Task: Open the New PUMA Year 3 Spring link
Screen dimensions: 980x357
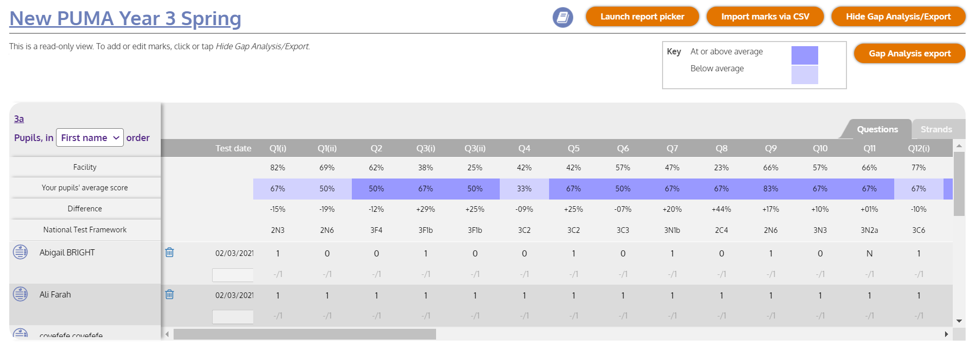Action: pos(125,18)
